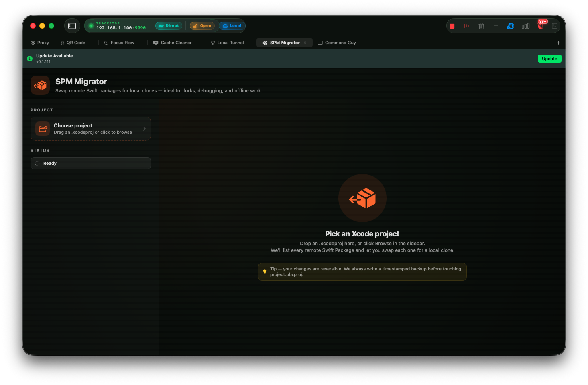The height and width of the screenshot is (385, 588).
Task: Click 'Drop an .xcodeproj here' instruction text
Action: tap(362, 244)
